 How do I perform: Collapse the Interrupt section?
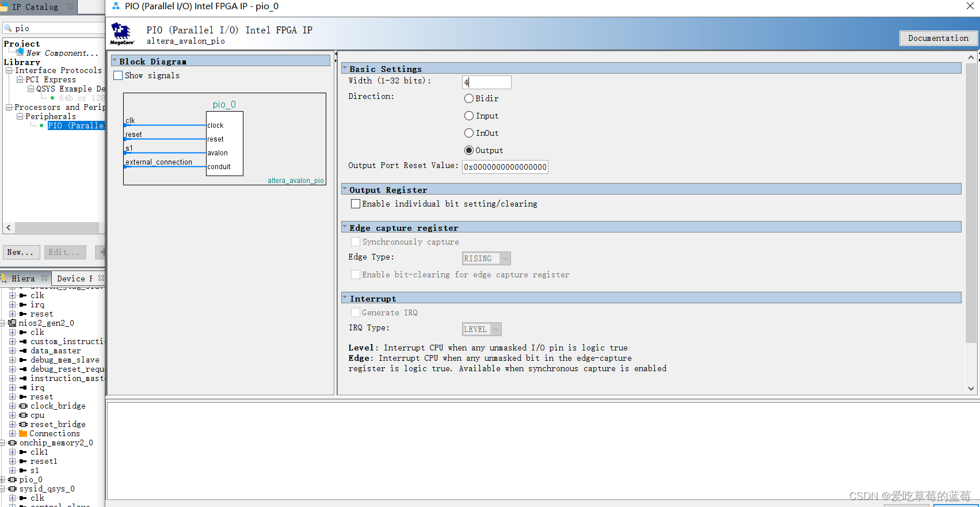click(x=345, y=298)
